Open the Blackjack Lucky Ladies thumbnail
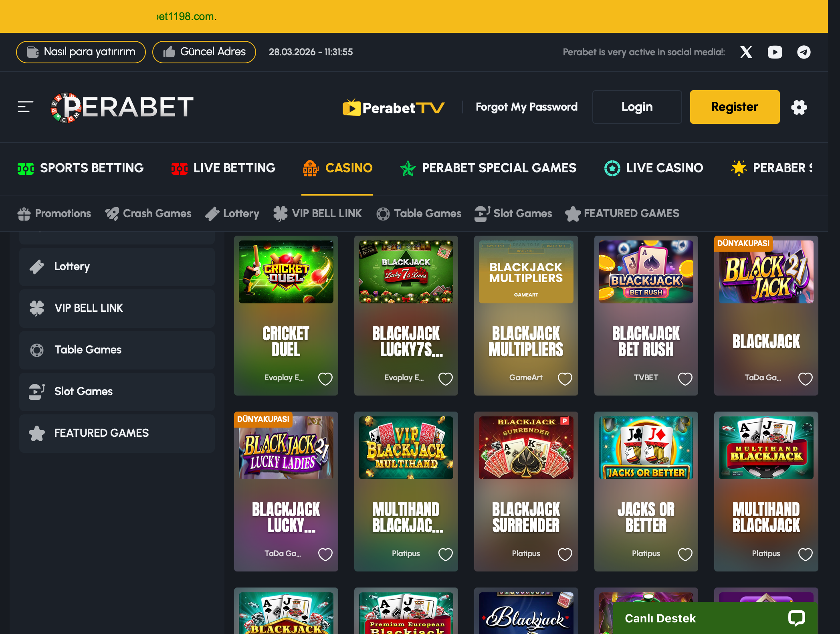This screenshot has width=840, height=634. click(286, 448)
